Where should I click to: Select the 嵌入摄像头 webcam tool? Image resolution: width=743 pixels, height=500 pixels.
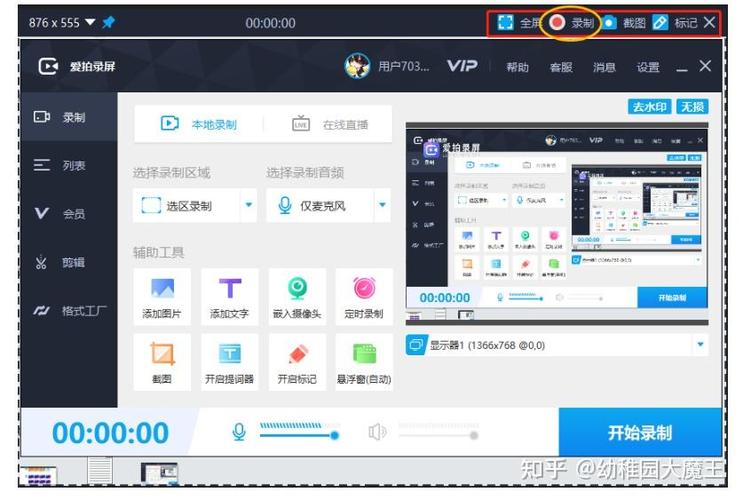[297, 297]
